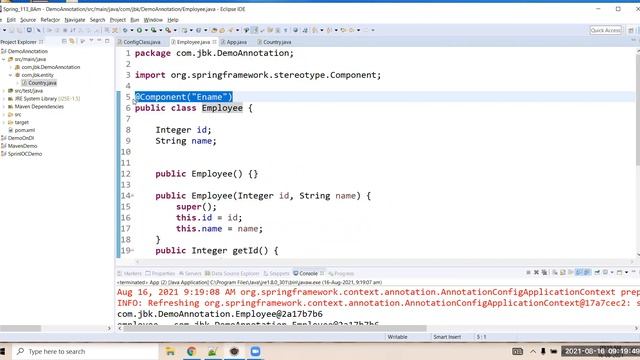640x360 pixels.
Task: Click Smart Insert status bar entry
Action: click(x=447, y=337)
